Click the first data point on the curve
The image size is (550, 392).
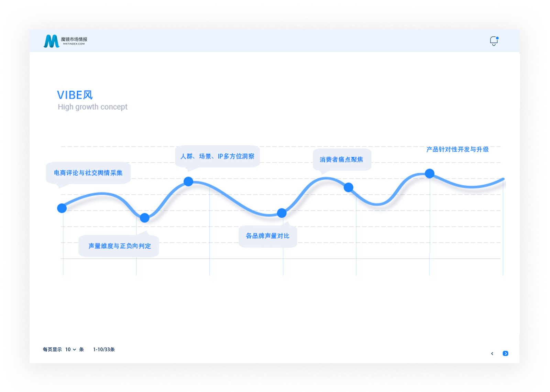pyautogui.click(x=62, y=208)
